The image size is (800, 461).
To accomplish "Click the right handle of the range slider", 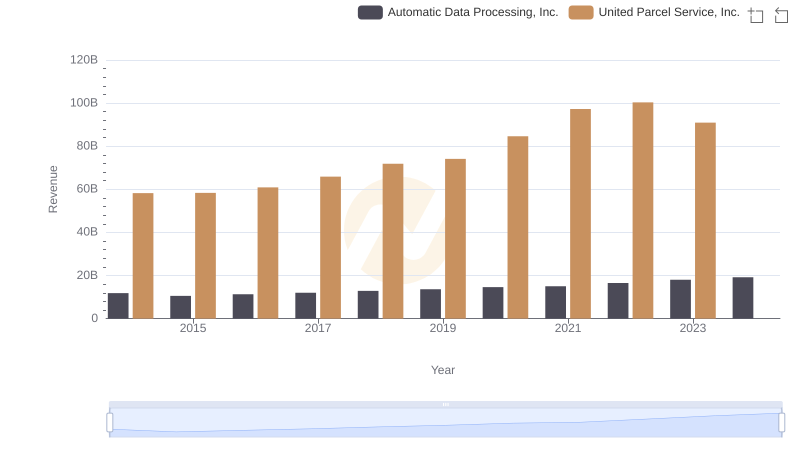I will (781, 423).
